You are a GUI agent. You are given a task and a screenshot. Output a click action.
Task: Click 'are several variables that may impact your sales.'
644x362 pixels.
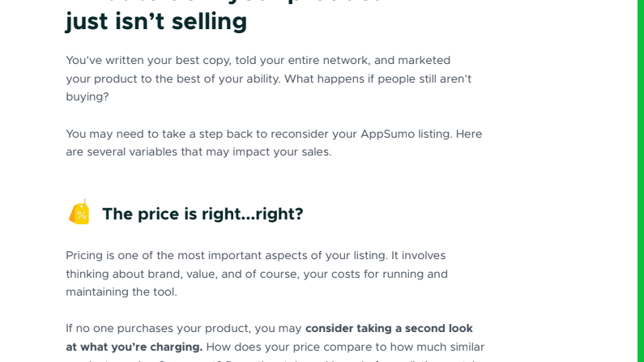click(198, 152)
